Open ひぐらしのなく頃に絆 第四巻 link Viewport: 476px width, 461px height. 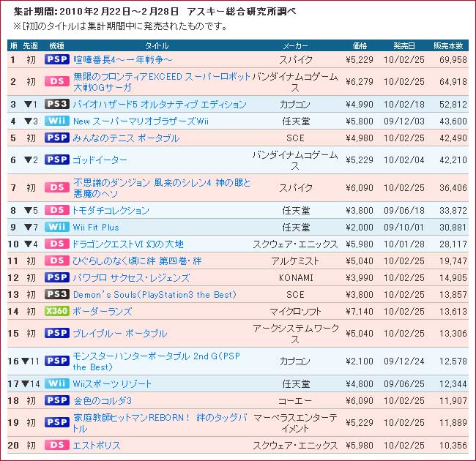(137, 261)
